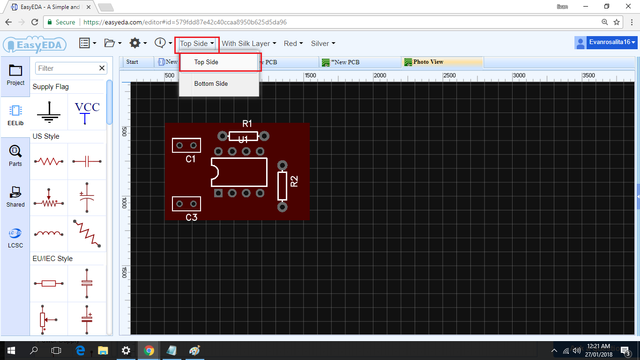Select the ground supply flag symbol
Screen dimensions: 640x360
pyautogui.click(x=49, y=112)
